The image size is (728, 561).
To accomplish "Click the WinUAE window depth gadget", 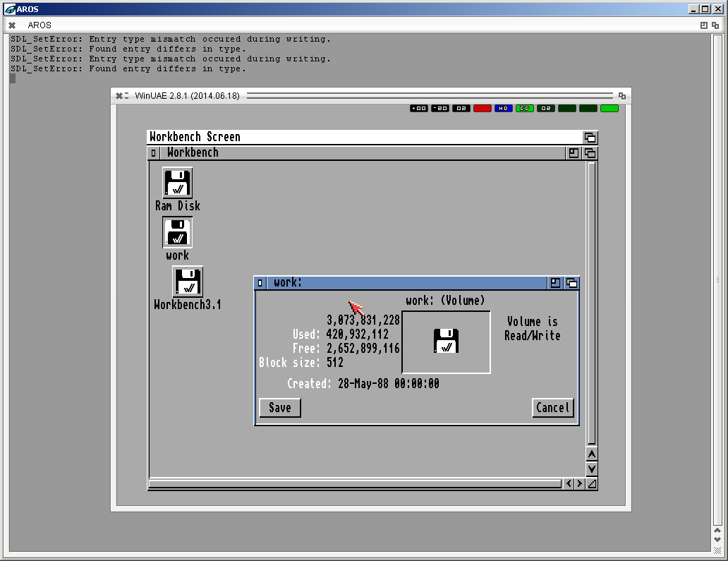I will pos(622,96).
